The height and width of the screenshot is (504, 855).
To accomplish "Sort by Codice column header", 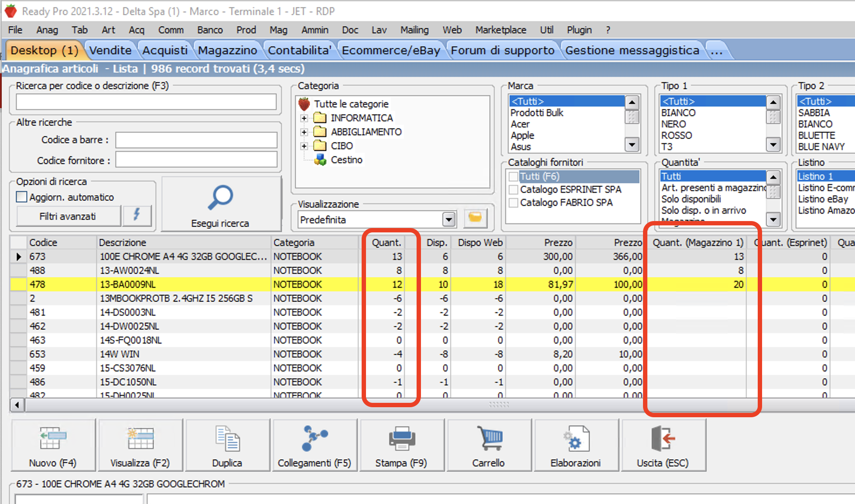I will 61,242.
